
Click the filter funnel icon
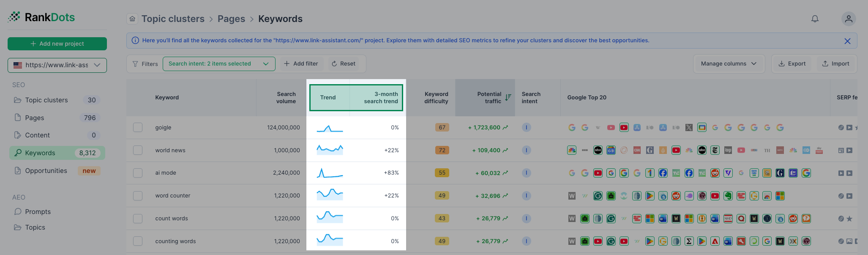click(x=135, y=64)
